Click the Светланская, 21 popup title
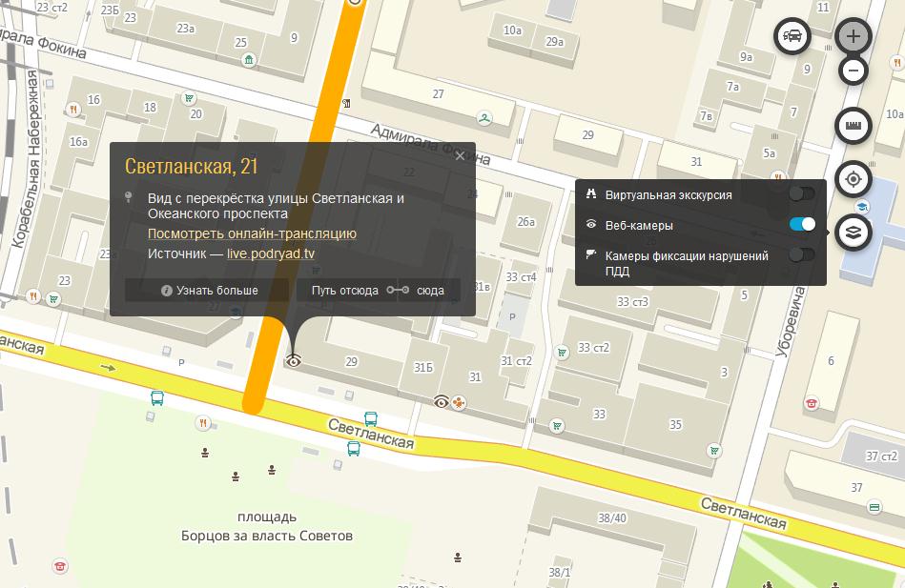905x588 pixels. click(192, 167)
